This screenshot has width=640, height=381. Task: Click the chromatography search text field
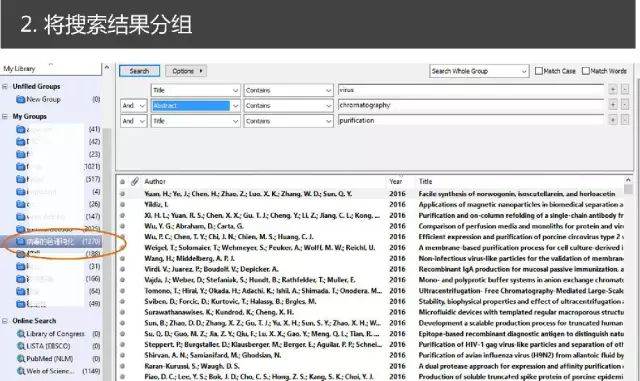pos(471,105)
